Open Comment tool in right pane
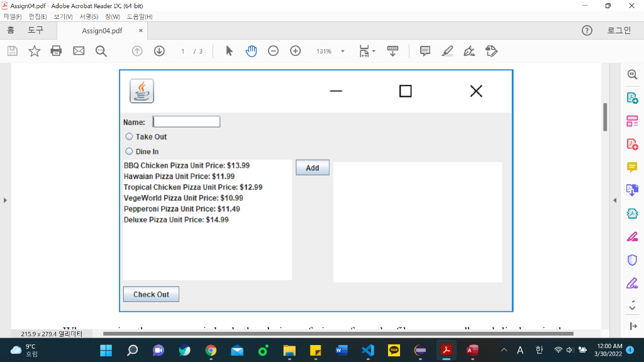The width and height of the screenshot is (644, 362). click(632, 167)
